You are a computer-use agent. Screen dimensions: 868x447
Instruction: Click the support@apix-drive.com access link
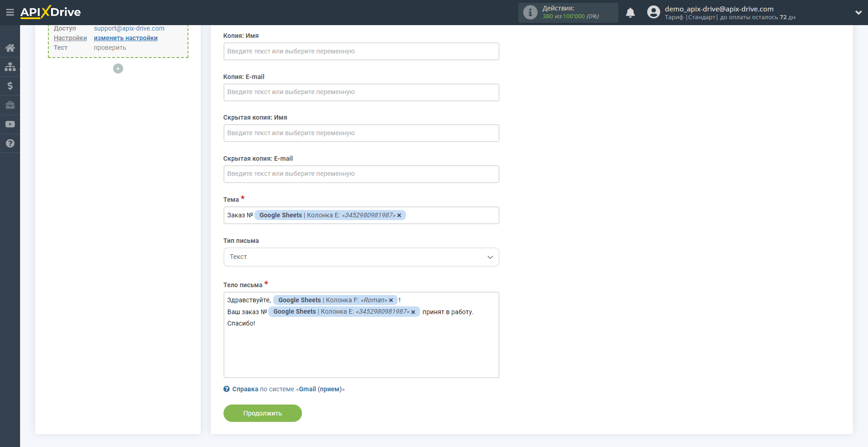click(x=129, y=28)
